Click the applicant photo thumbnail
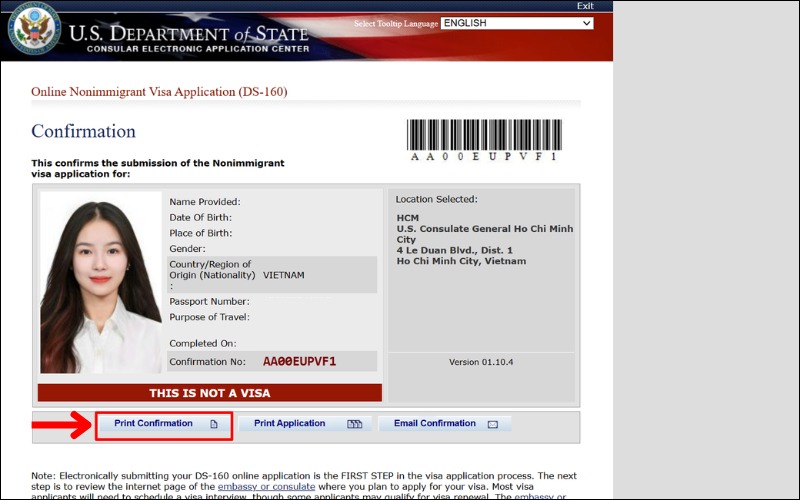This screenshot has height=500, width=800. (x=101, y=283)
